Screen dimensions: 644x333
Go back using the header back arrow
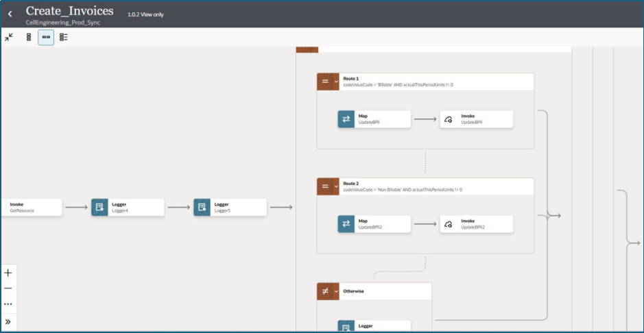(10, 14)
